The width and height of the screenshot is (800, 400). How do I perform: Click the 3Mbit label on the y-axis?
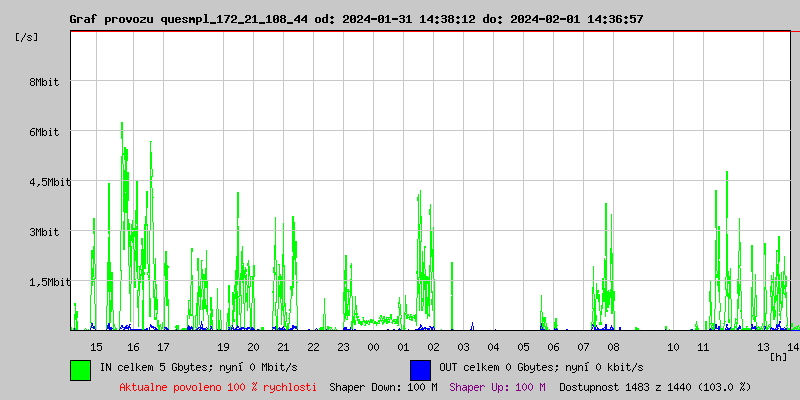click(x=44, y=232)
